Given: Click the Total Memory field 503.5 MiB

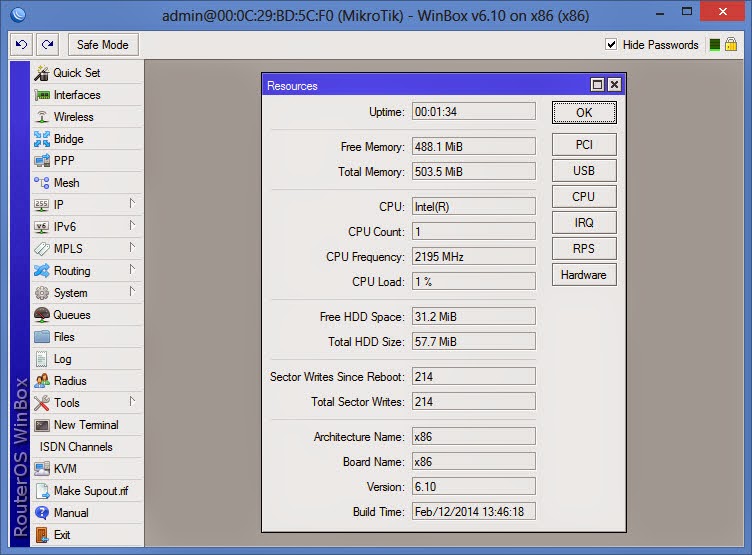Looking at the screenshot, I should pyautogui.click(x=473, y=171).
